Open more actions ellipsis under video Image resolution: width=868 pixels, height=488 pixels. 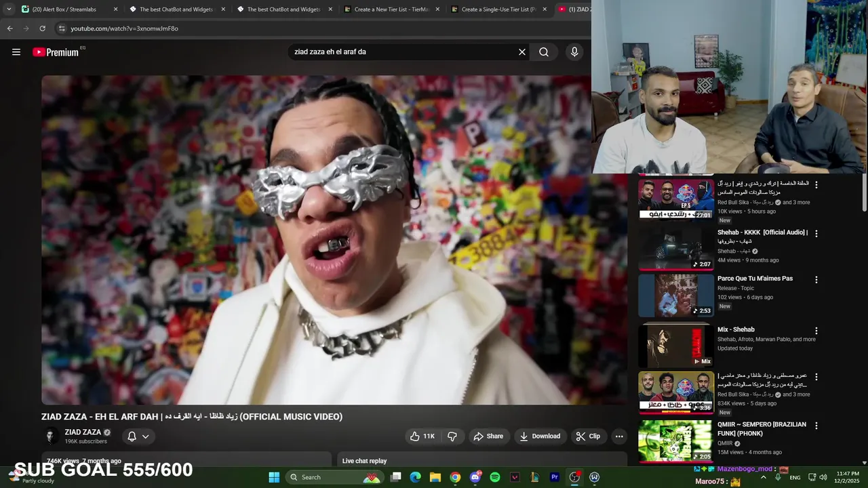pyautogui.click(x=619, y=436)
